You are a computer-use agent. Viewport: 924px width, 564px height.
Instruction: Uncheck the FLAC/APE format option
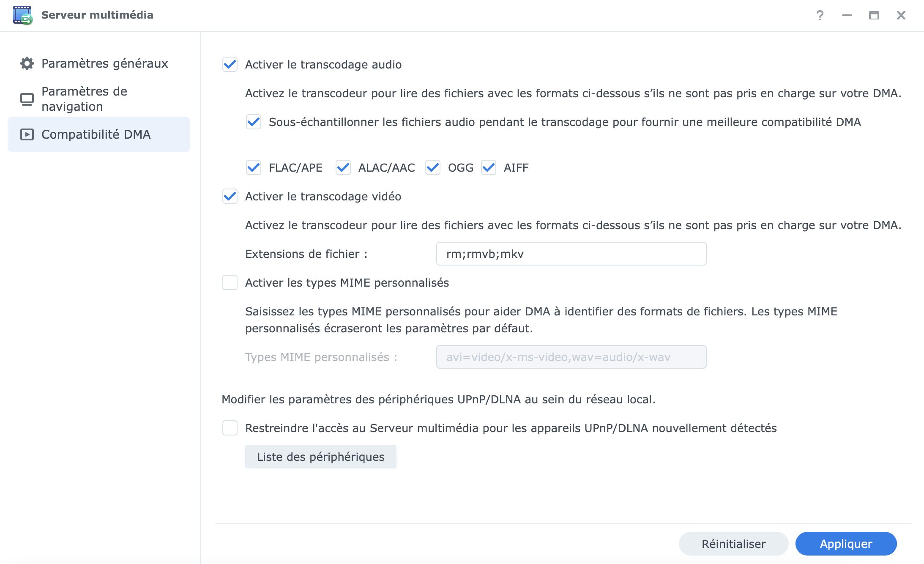tap(254, 167)
